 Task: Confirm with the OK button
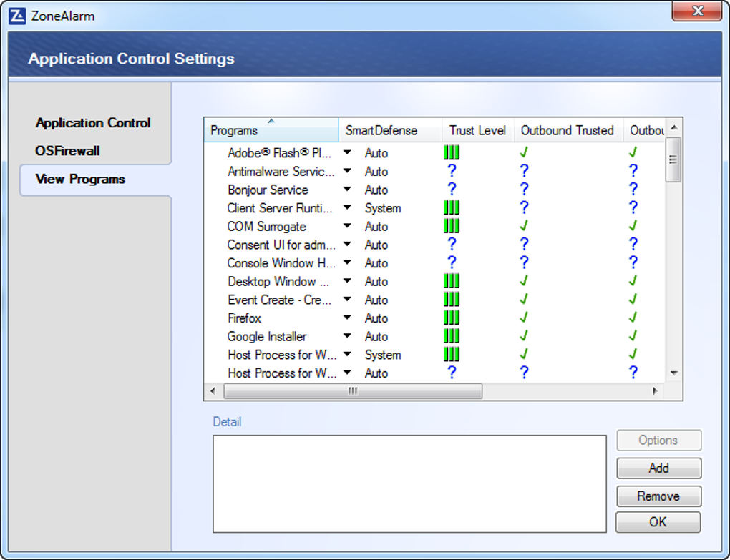click(658, 522)
